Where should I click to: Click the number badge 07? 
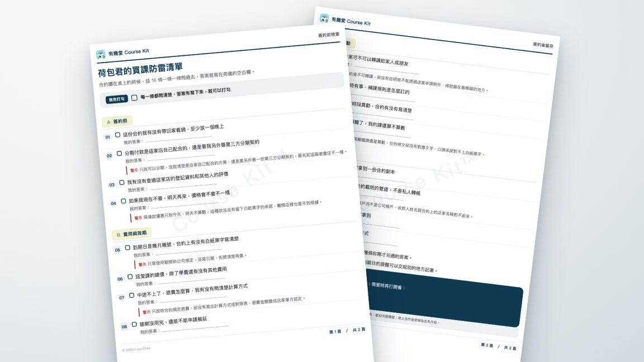pos(121,298)
